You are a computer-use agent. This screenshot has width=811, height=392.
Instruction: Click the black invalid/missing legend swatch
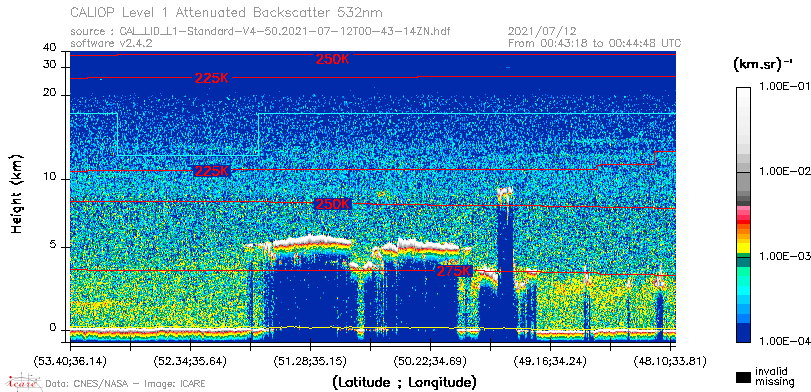tap(744, 377)
